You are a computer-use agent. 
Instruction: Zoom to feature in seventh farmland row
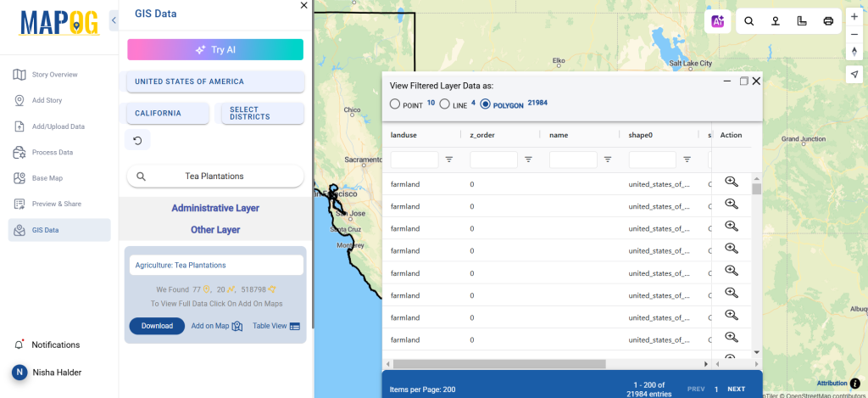tap(732, 315)
